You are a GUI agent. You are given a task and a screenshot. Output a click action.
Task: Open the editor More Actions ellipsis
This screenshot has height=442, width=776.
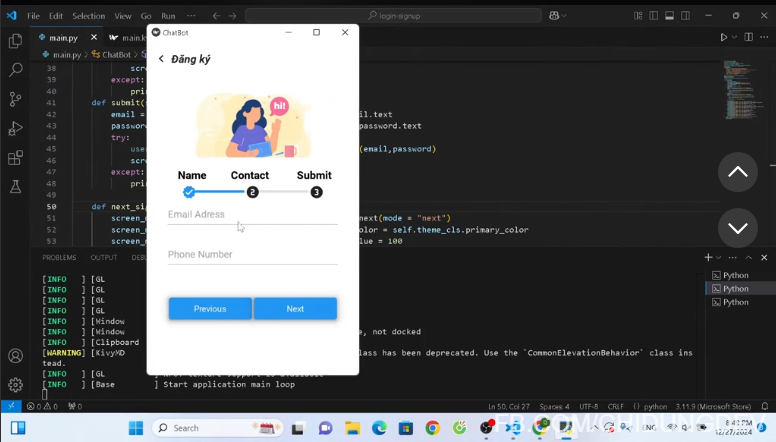coord(764,37)
